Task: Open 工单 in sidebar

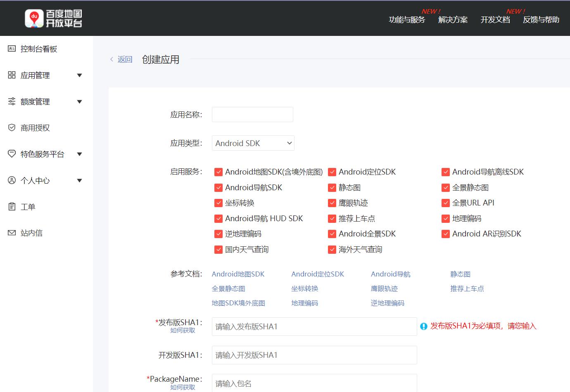Action: pyautogui.click(x=28, y=207)
